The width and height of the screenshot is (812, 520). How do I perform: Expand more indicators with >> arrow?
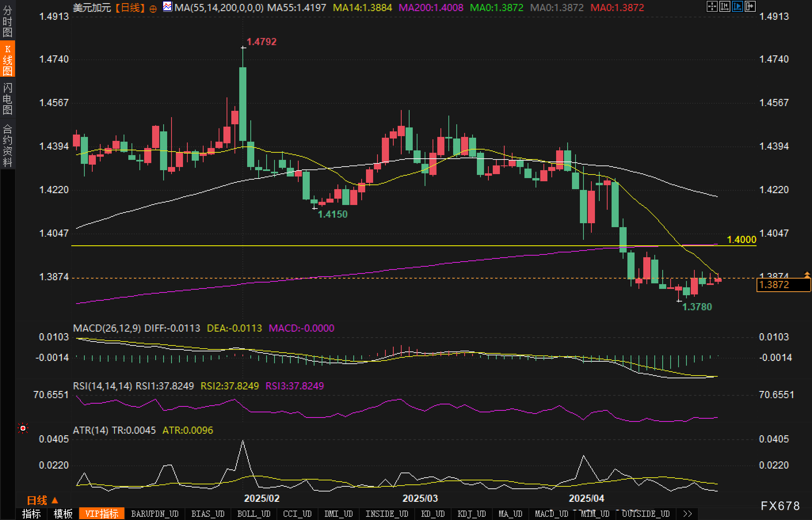(688, 514)
